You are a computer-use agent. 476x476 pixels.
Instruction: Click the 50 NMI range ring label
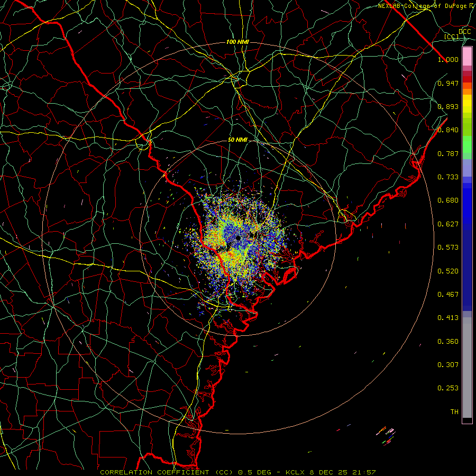[x=237, y=140]
